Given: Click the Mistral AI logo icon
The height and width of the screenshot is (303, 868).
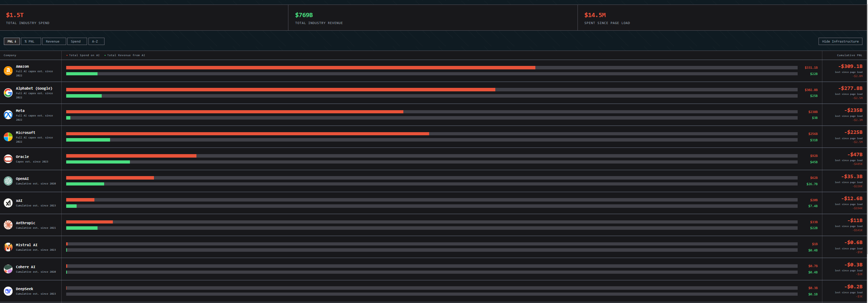Looking at the screenshot, I should [x=8, y=247].
